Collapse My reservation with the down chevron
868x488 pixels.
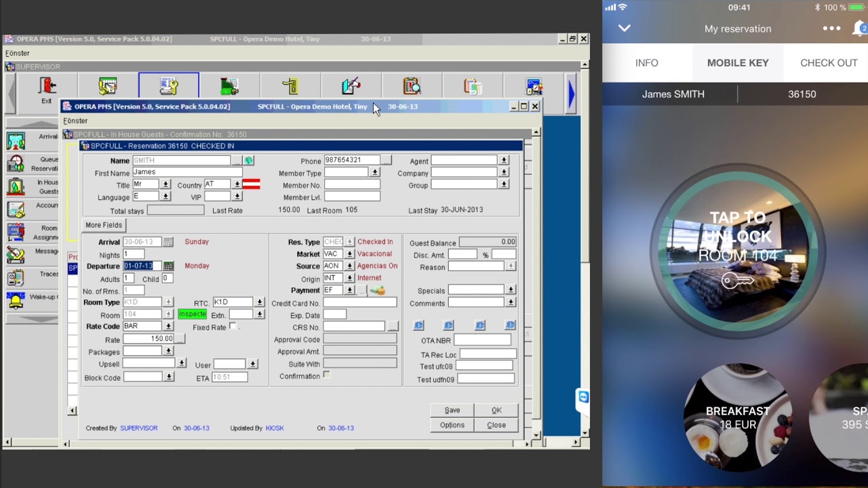click(x=625, y=28)
